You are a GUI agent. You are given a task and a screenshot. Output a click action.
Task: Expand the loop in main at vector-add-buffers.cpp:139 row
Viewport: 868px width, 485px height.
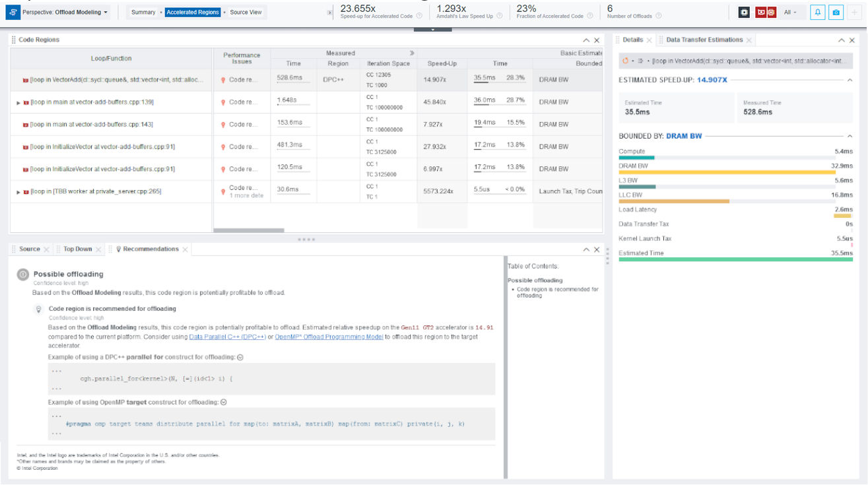pyautogui.click(x=18, y=102)
